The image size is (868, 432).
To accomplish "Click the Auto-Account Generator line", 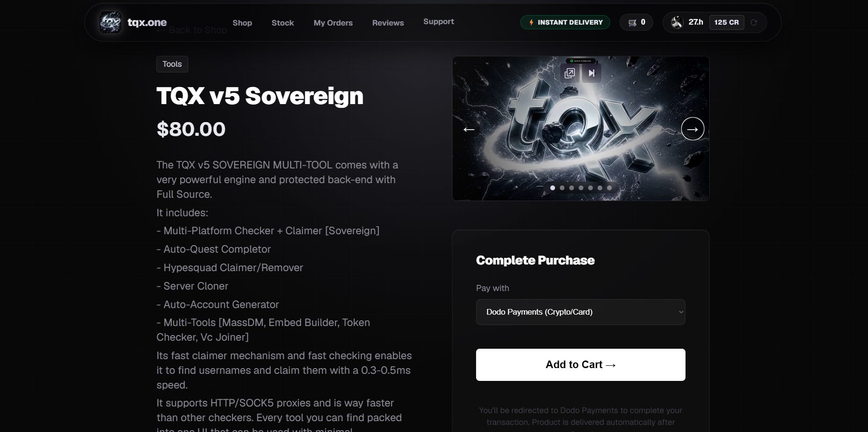I will point(218,305).
